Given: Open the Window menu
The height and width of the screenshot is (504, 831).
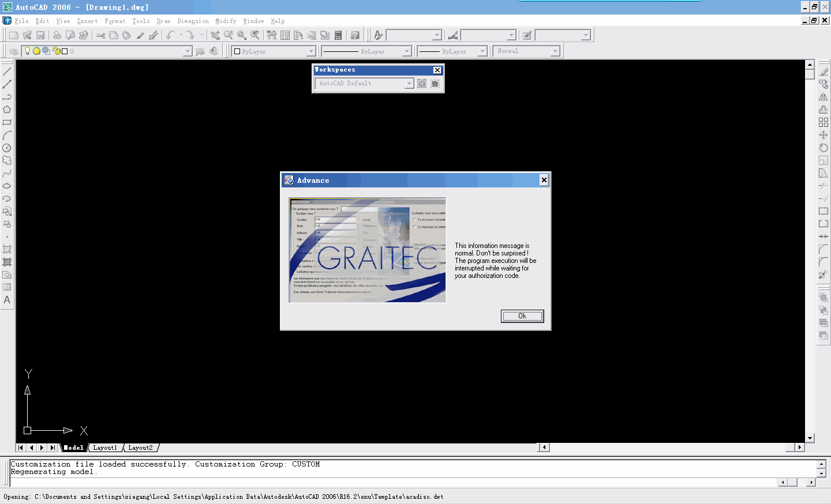Looking at the screenshot, I should (x=253, y=21).
